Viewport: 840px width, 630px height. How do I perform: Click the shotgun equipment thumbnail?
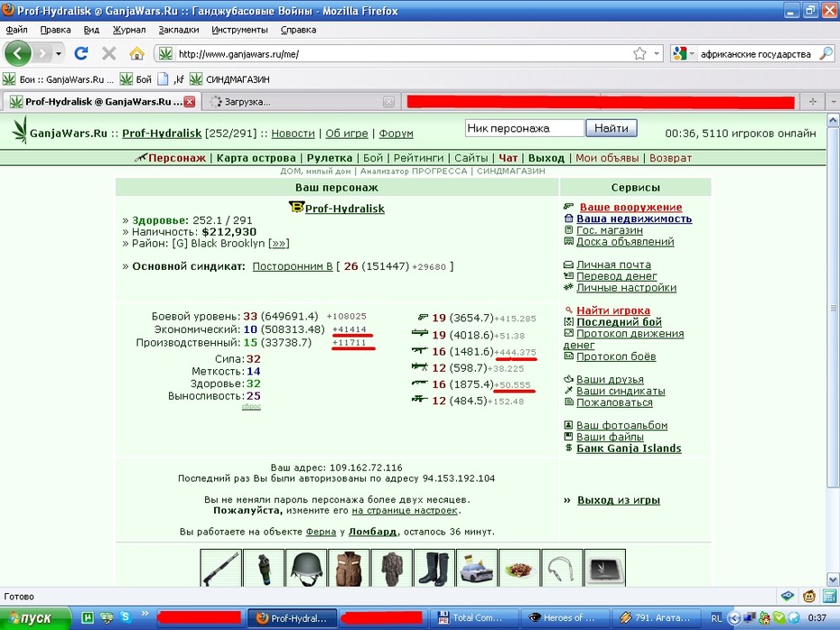click(220, 568)
